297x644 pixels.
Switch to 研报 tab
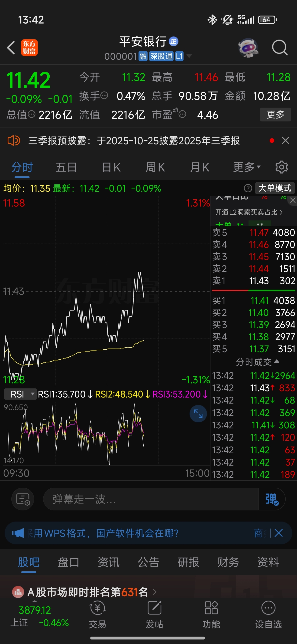point(188,562)
